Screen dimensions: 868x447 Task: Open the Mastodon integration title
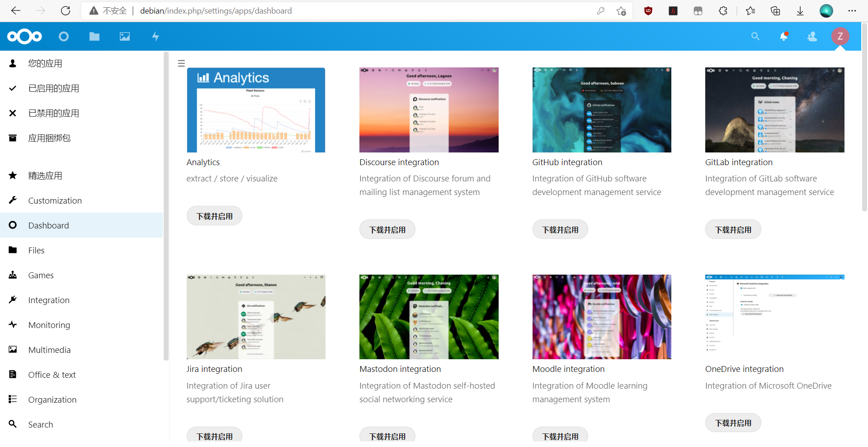click(400, 369)
